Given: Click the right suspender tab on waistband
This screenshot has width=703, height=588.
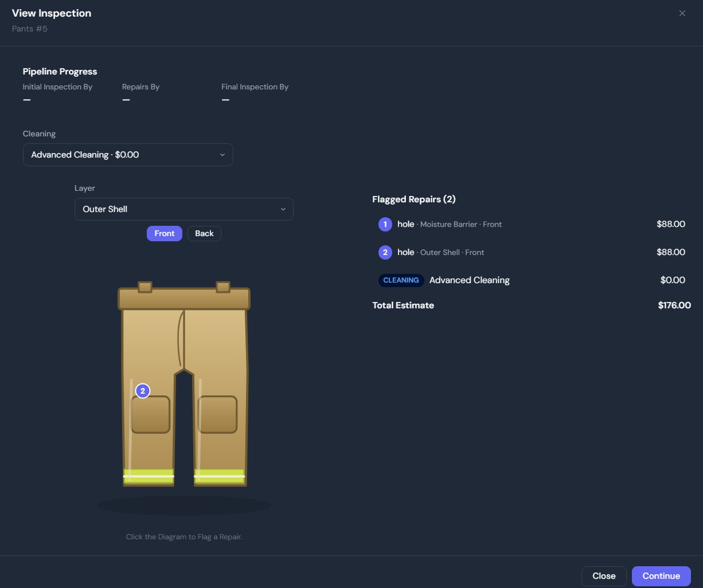Looking at the screenshot, I should pos(223,287).
